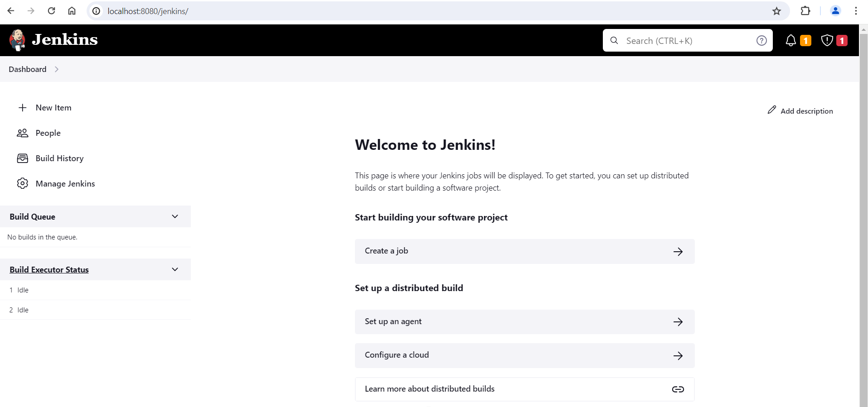868x407 pixels.
Task: Open browser profile avatar icon
Action: [835, 11]
